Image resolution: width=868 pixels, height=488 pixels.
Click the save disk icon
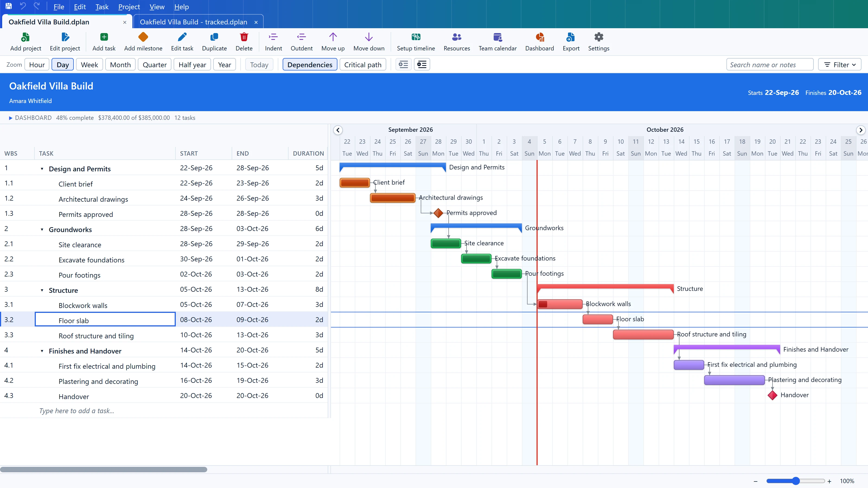(9, 6)
